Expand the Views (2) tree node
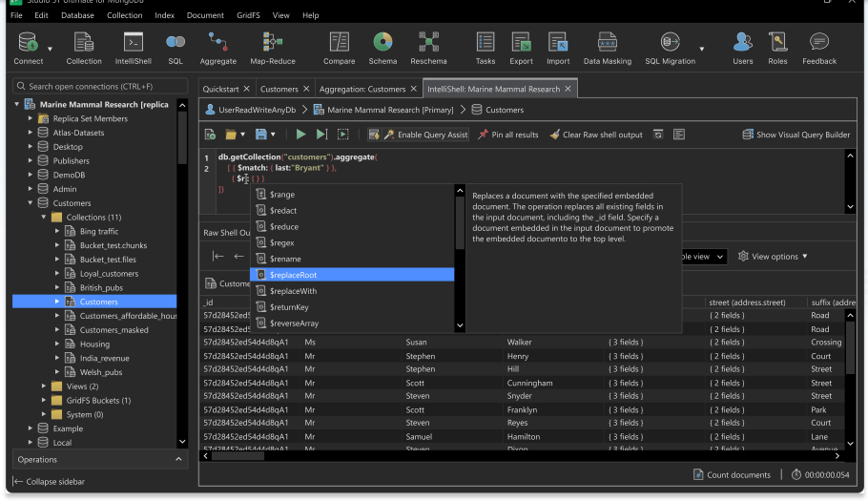Image resolution: width=868 pixels, height=501 pixels. (x=44, y=386)
